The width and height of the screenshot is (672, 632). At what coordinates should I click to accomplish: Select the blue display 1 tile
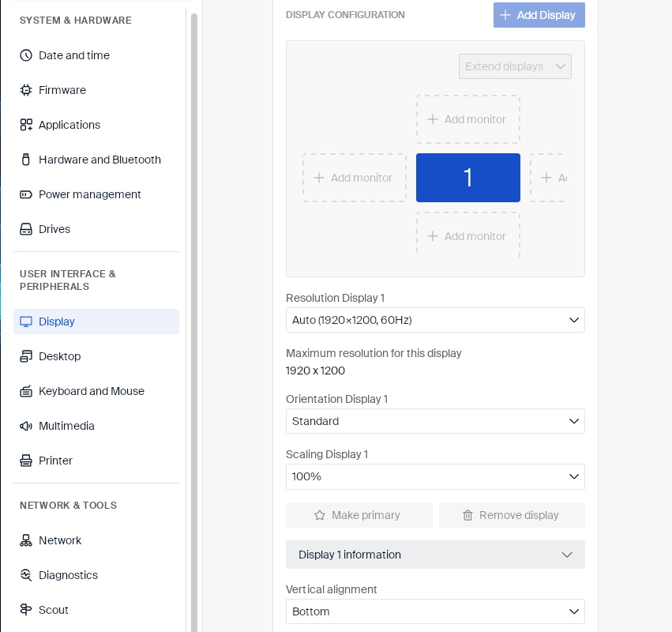point(468,178)
